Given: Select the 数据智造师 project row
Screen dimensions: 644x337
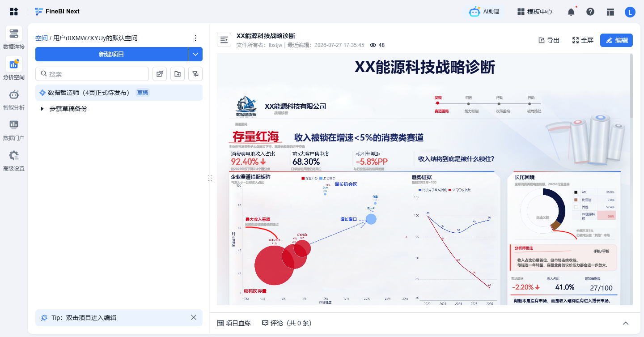Looking at the screenshot, I should (x=119, y=93).
